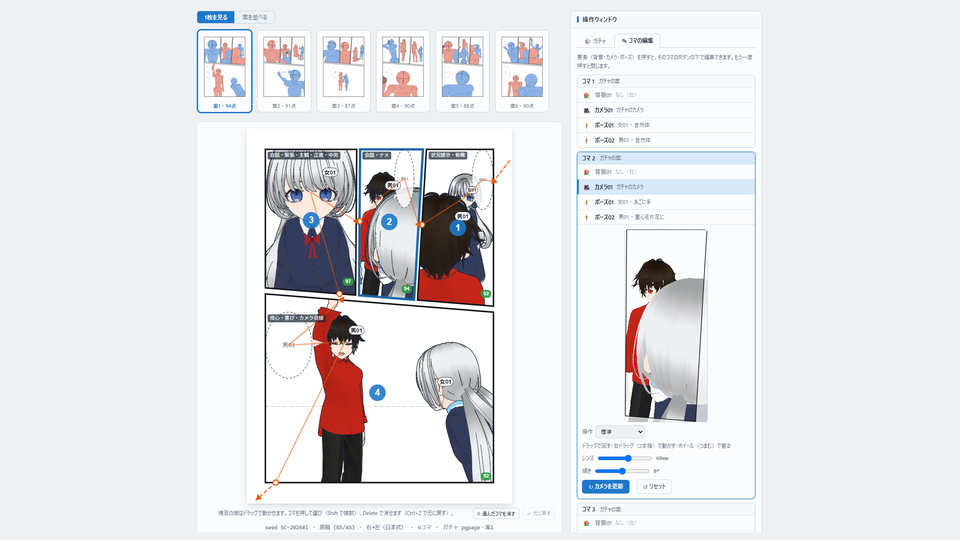Select panel number badge 3
The image size is (960, 540).
pos(311,220)
